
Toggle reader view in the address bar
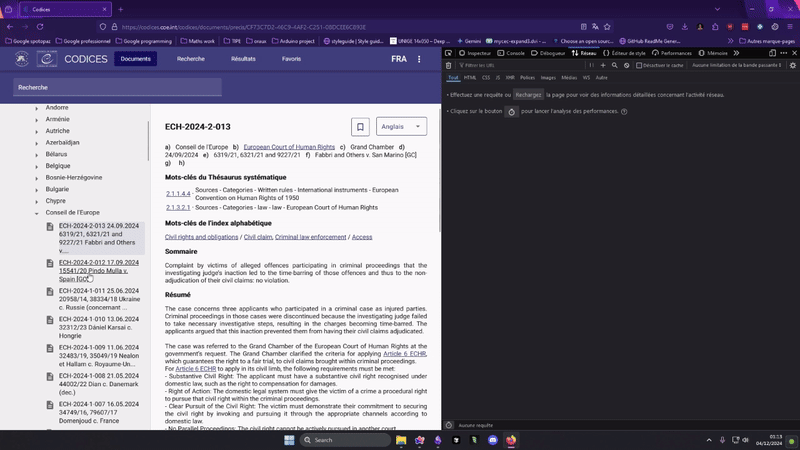tap(583, 27)
